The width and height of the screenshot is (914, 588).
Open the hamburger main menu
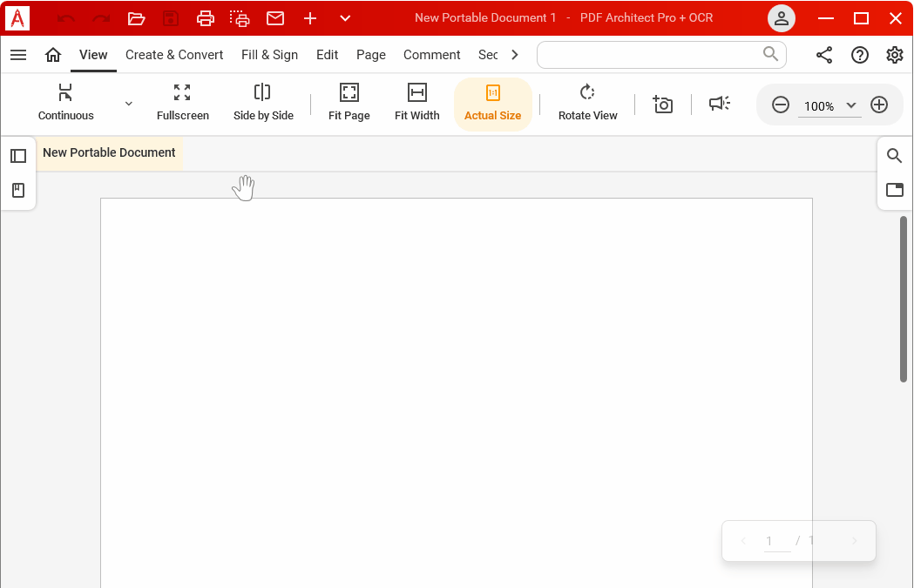[18, 55]
